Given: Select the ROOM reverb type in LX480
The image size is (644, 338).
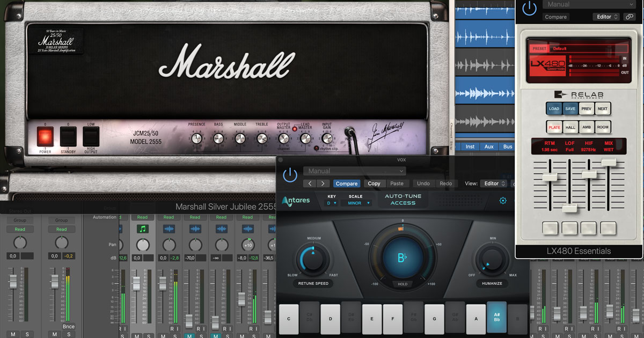Looking at the screenshot, I should point(603,128).
